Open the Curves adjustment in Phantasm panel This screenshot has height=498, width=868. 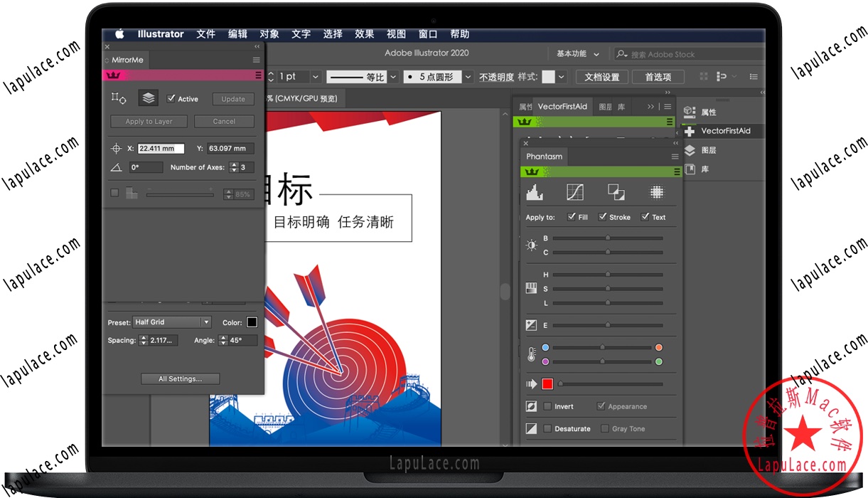pos(575,191)
